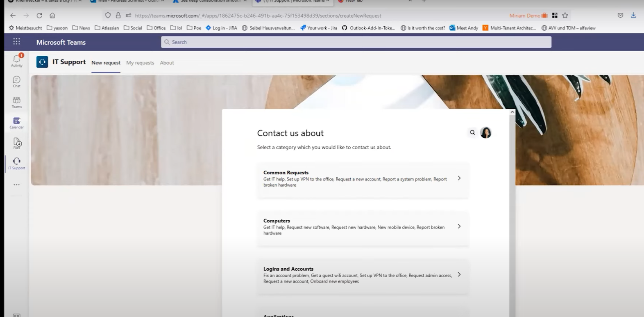Viewport: 644px width, 317px height.
Task: Go back with the browser back arrow
Action: pos(13,16)
